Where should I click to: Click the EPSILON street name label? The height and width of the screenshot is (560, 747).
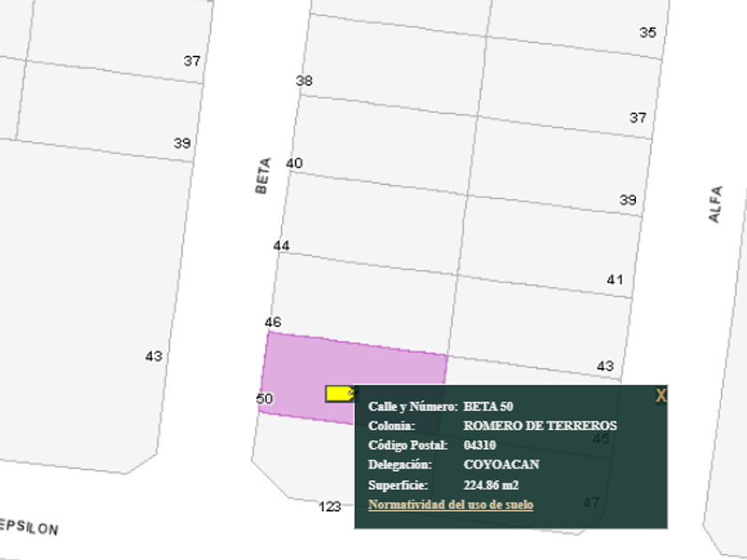pos(28,526)
